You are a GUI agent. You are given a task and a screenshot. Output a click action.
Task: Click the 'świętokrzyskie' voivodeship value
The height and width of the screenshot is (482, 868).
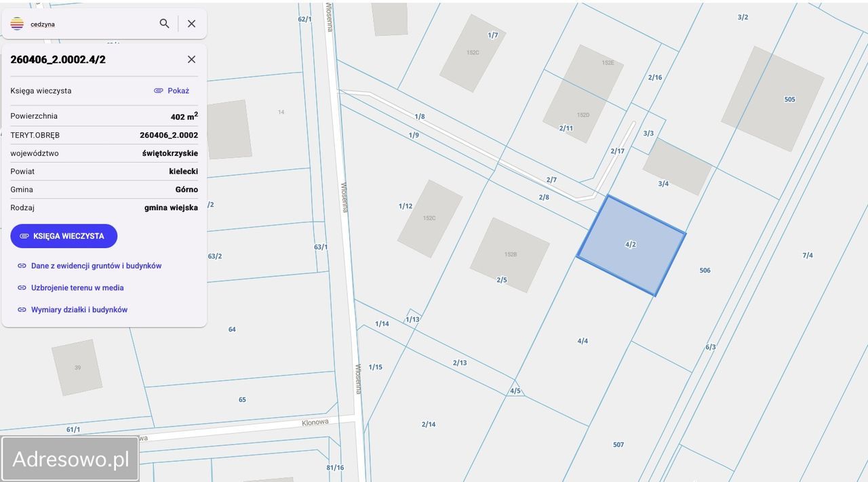170,153
